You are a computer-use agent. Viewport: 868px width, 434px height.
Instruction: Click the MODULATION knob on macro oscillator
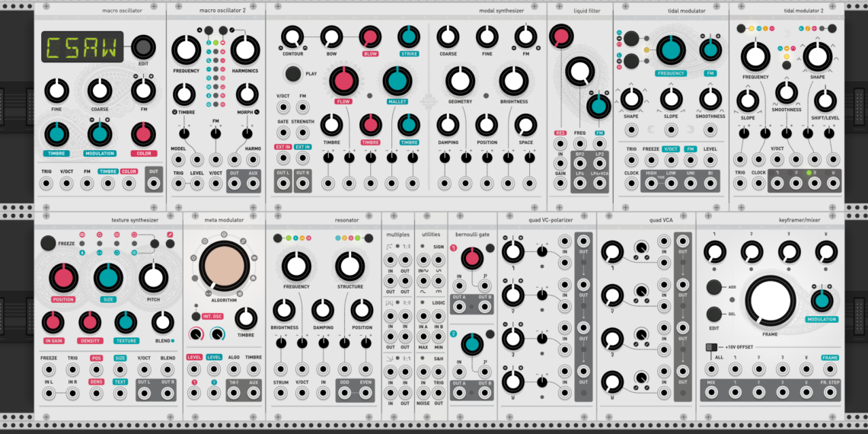(100, 135)
